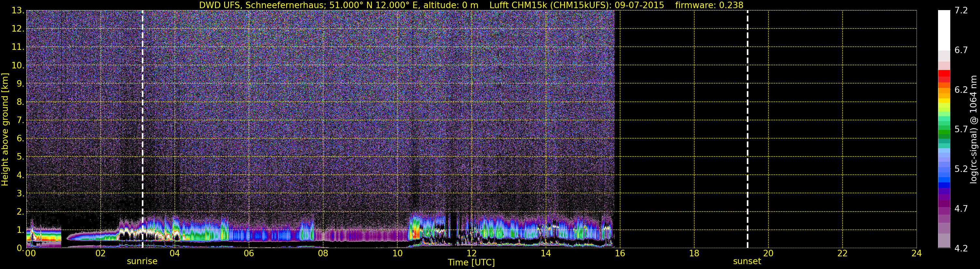Click the 'sunset' label below the time axis

747,262
